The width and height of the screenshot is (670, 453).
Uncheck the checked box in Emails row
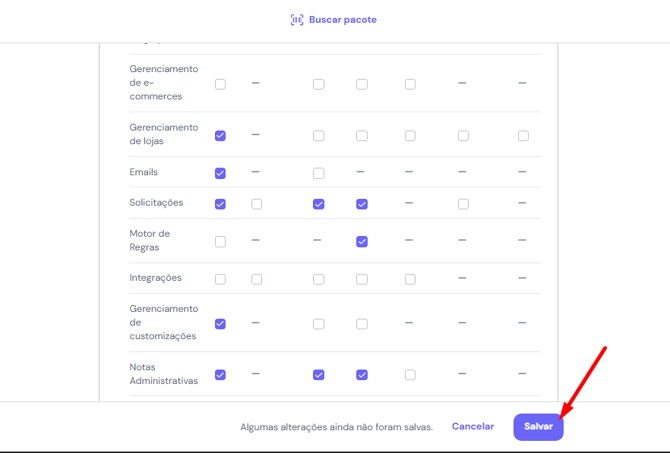(x=220, y=173)
